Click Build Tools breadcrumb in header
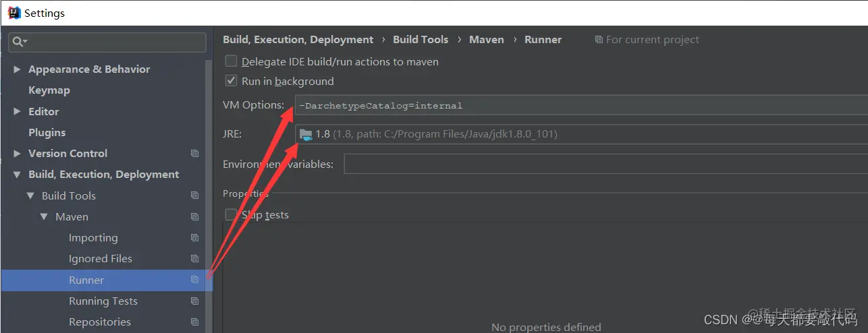Image resolution: width=868 pixels, height=333 pixels. coord(421,40)
